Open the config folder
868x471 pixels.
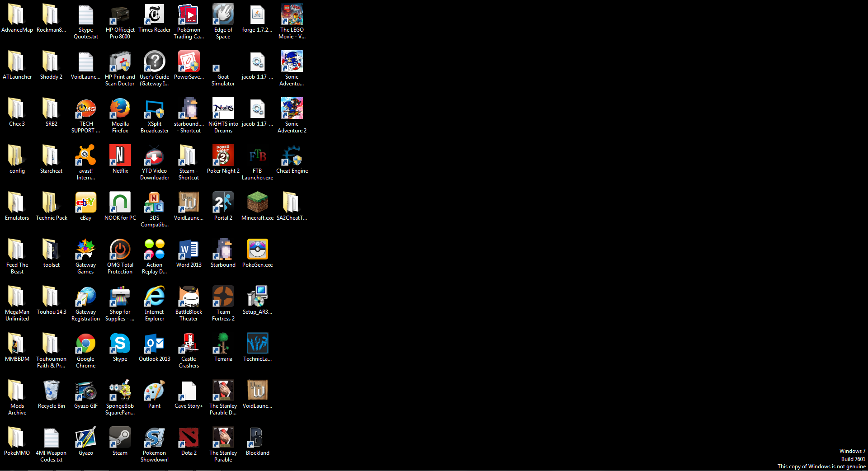pos(17,156)
